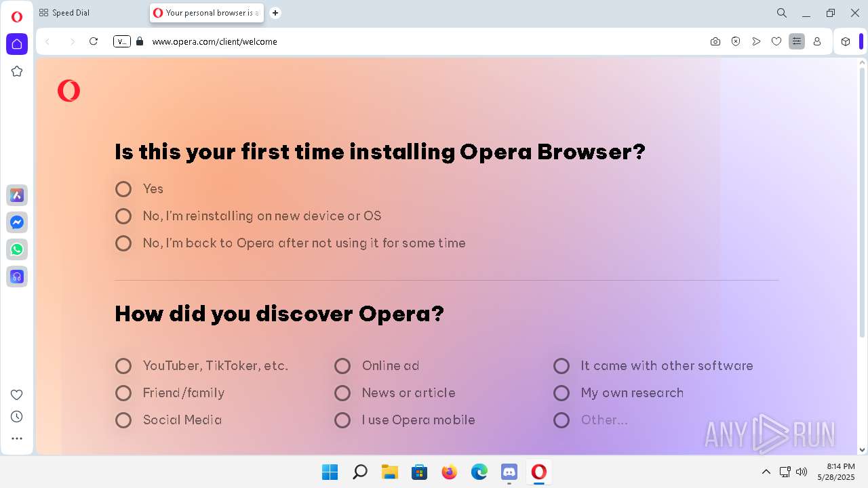Open the Windows Start menu
This screenshot has width=868, height=488.
tap(330, 472)
